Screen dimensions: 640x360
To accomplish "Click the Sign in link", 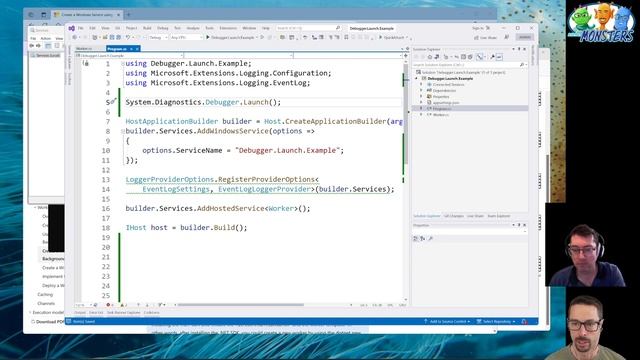I will (478, 28).
